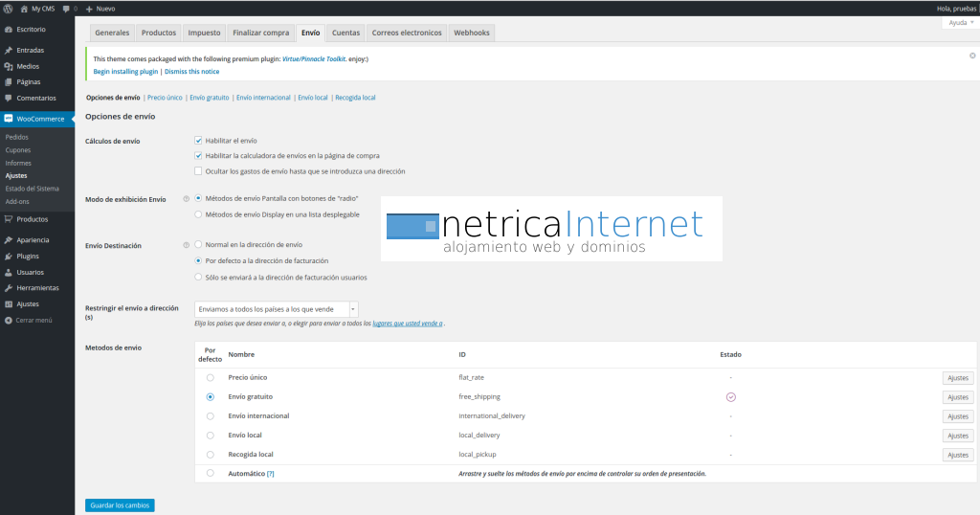
Task: Open the Correos electronicos tab
Action: pos(407,33)
